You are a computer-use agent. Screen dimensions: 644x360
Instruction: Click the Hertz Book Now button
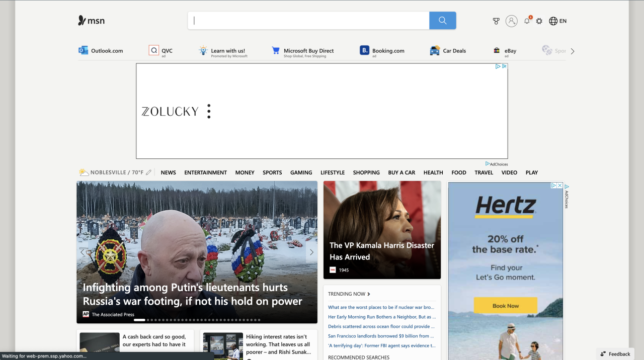505,306
